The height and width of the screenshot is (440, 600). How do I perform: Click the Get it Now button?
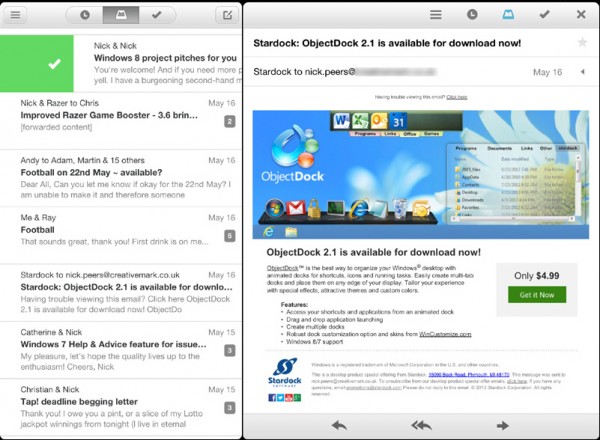(x=537, y=295)
